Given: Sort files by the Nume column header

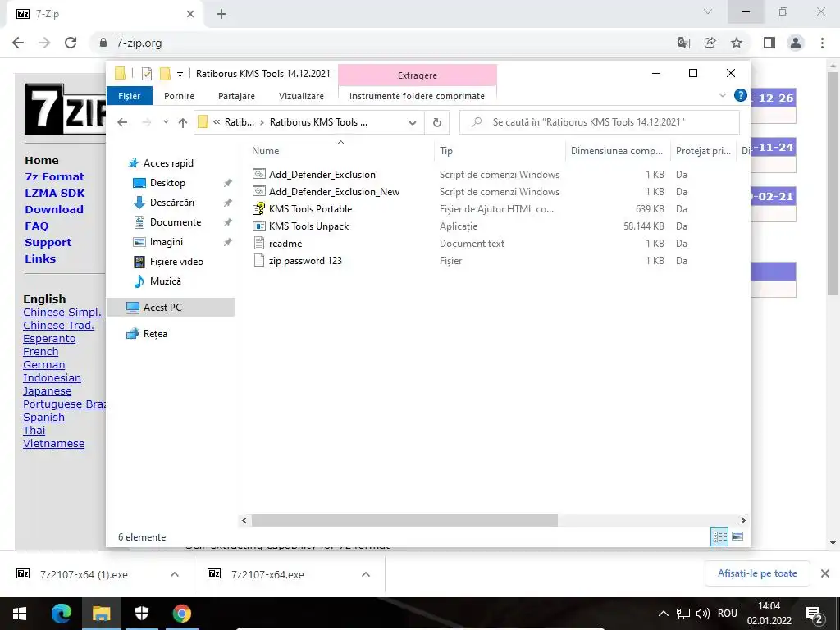Looking at the screenshot, I should click(265, 151).
